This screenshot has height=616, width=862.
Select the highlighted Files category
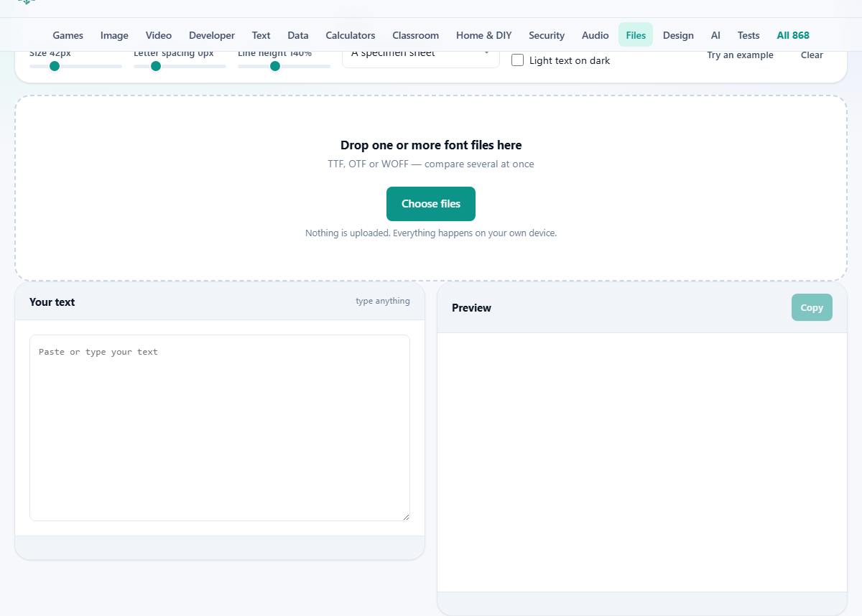click(636, 35)
